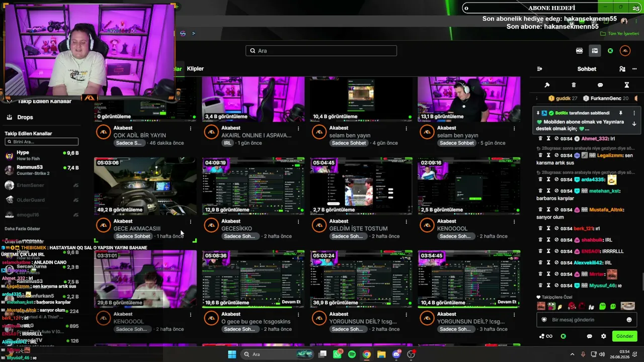
Task: Open more options in Sohbet header
Action: (x=634, y=69)
